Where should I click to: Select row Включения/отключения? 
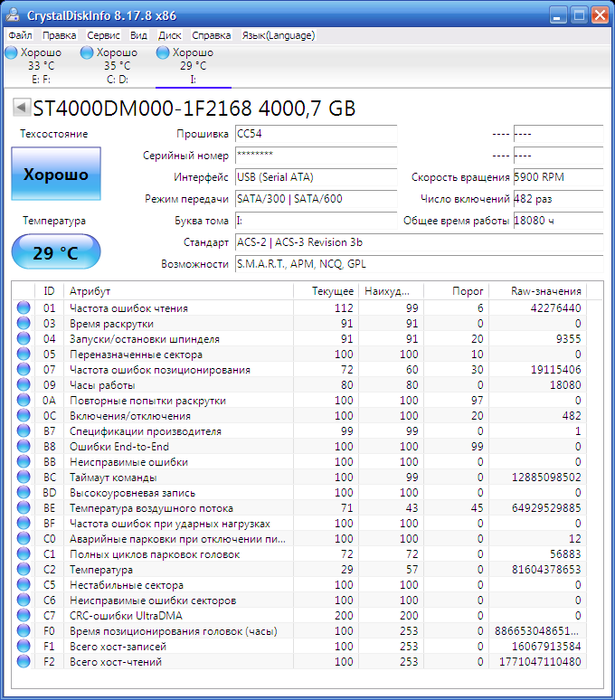(300, 416)
